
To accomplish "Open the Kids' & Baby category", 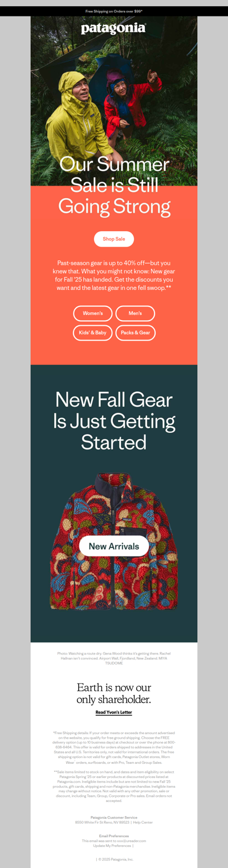I will [93, 333].
